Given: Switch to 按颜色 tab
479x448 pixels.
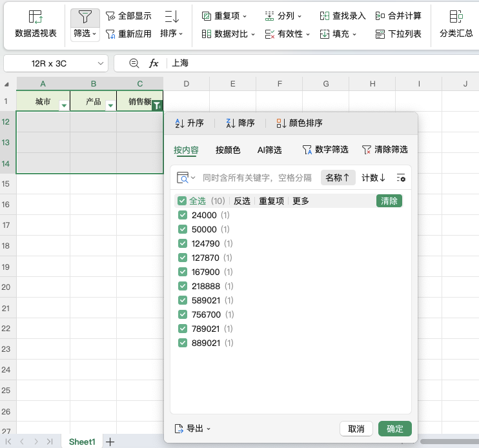Looking at the screenshot, I should (228, 150).
